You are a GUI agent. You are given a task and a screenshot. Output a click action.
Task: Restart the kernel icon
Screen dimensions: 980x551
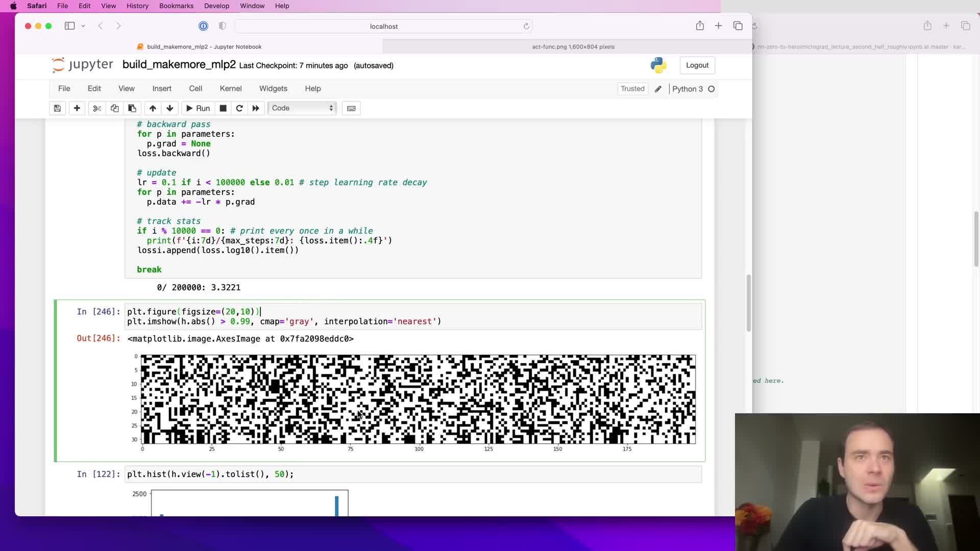[x=239, y=108]
